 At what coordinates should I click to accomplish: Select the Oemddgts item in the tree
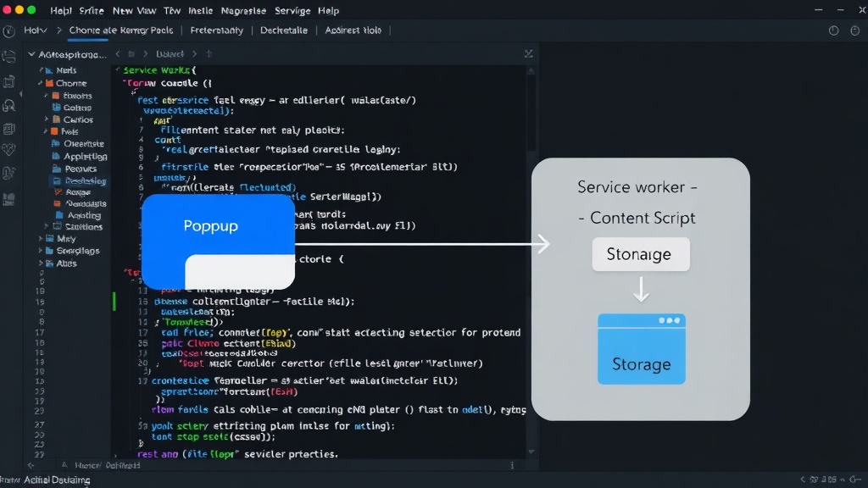click(86, 203)
